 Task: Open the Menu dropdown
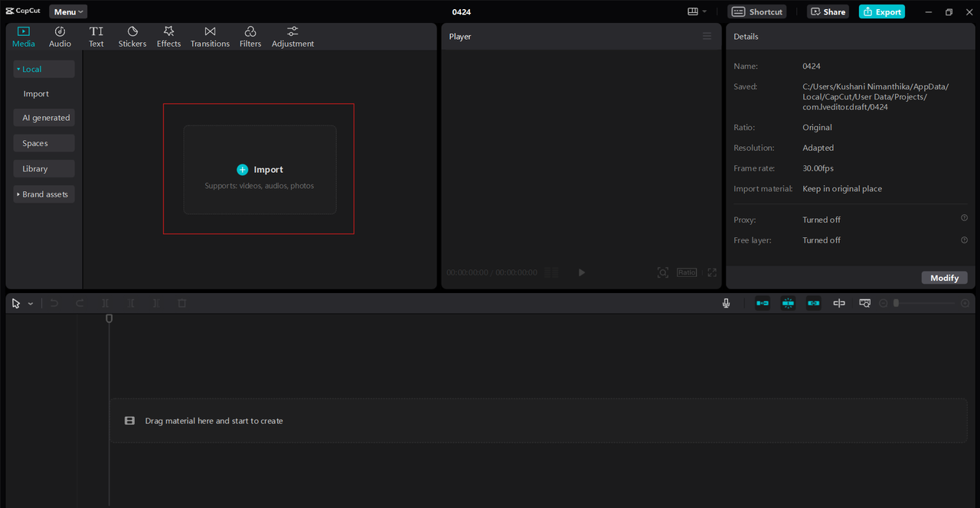68,11
